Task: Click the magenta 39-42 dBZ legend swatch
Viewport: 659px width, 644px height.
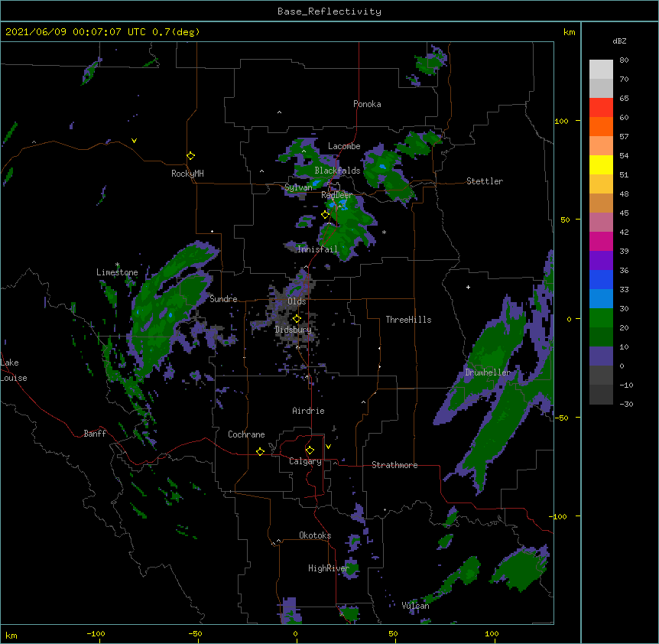Action: click(x=601, y=242)
